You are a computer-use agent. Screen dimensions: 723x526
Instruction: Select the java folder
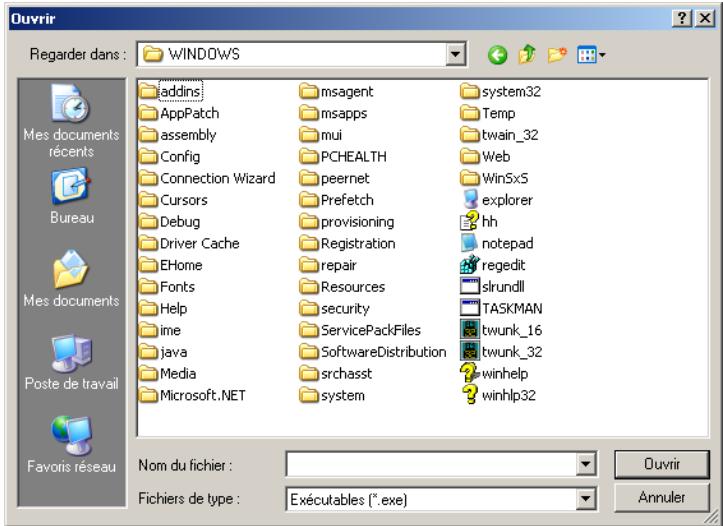163,351
